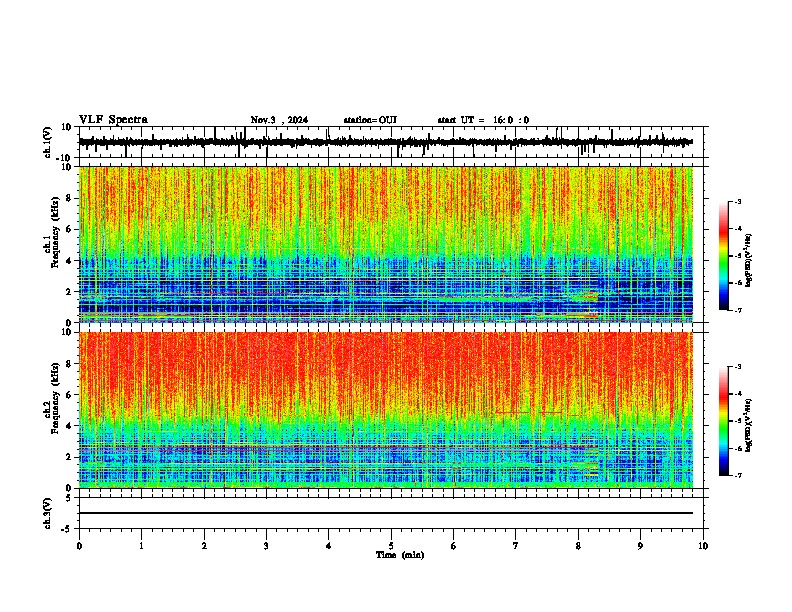Click the "ch.1(V)" waveform axis label
Screen dimensions: 792x612
click(x=48, y=142)
